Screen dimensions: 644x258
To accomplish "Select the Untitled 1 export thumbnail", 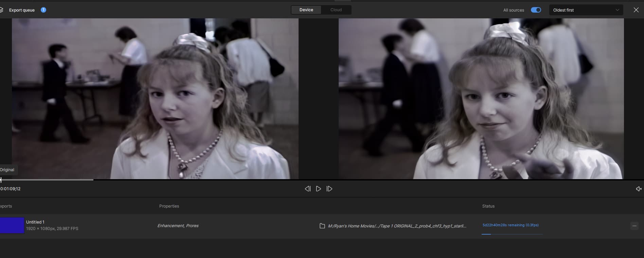I will pyautogui.click(x=12, y=225).
